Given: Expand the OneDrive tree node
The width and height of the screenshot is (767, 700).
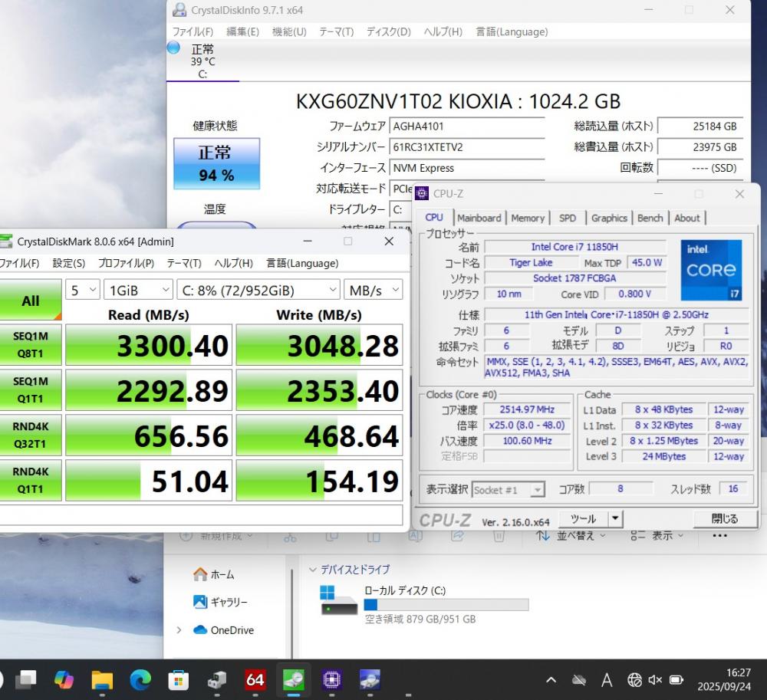Looking at the screenshot, I should click(179, 630).
